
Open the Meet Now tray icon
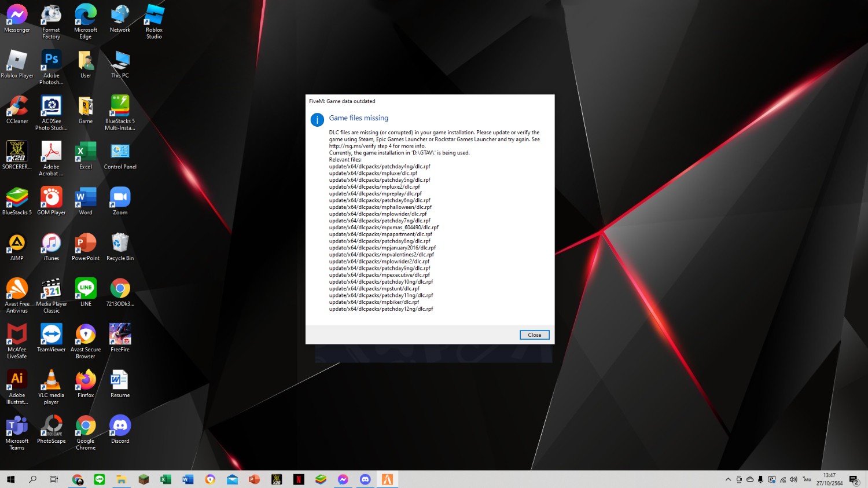click(x=739, y=479)
